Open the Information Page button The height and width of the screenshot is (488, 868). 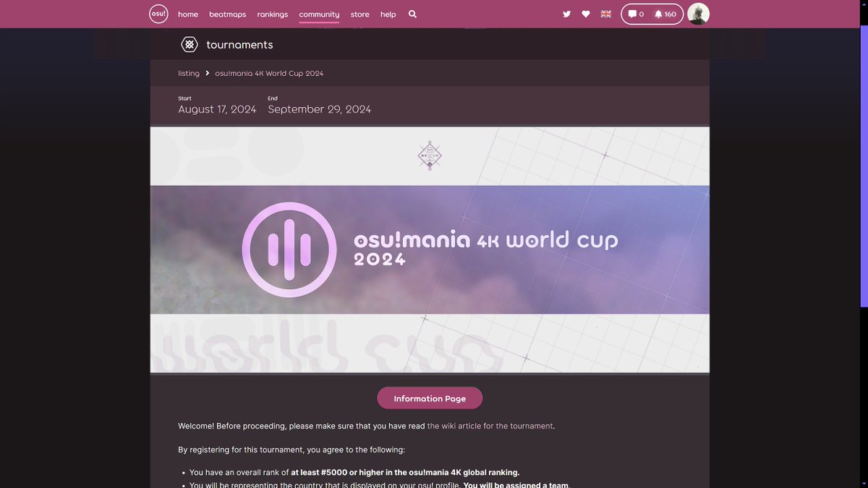coord(430,398)
